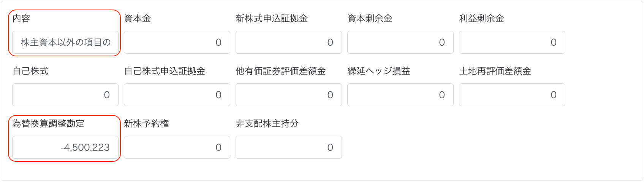Click the 土地再評価差額金 amount field

(512, 95)
